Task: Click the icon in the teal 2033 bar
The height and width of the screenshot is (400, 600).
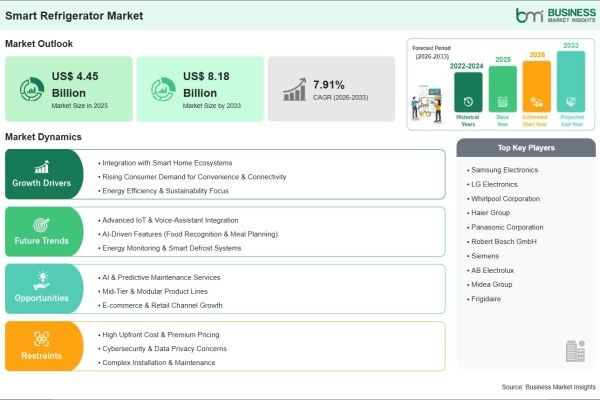Action: click(x=571, y=102)
